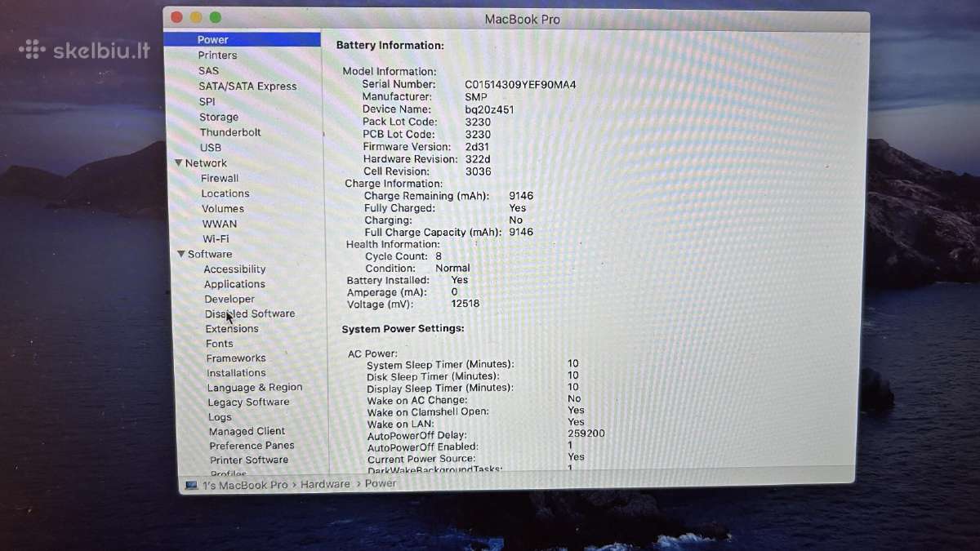This screenshot has width=980, height=551.
Task: Open the Storage entry
Action: [x=219, y=117]
